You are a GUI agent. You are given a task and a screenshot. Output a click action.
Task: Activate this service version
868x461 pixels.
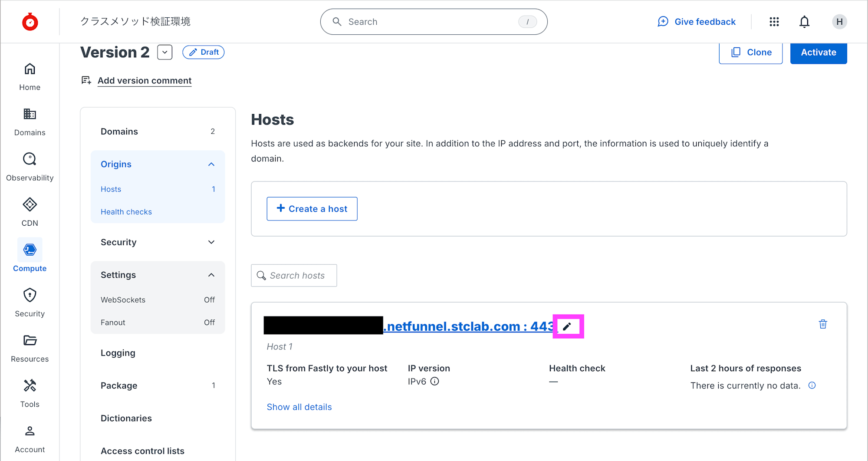pyautogui.click(x=818, y=53)
